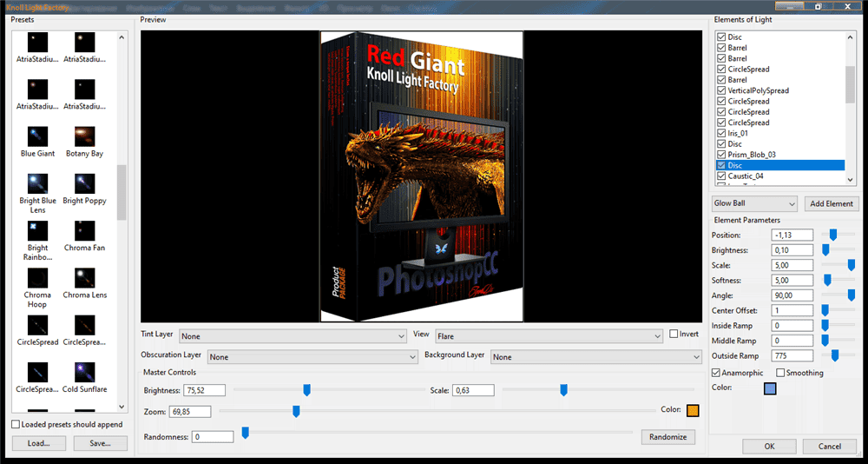Click the Master Controls Scale slider handle
The image size is (868, 464).
(563, 390)
